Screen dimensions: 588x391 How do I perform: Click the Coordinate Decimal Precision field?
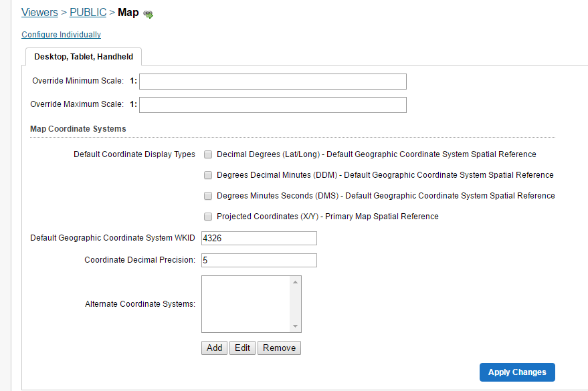click(259, 260)
